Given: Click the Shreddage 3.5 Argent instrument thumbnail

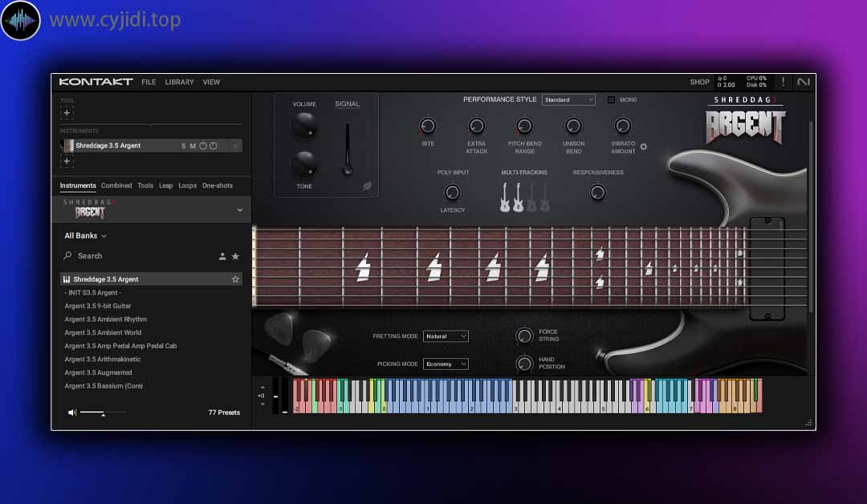Looking at the screenshot, I should tap(68, 146).
